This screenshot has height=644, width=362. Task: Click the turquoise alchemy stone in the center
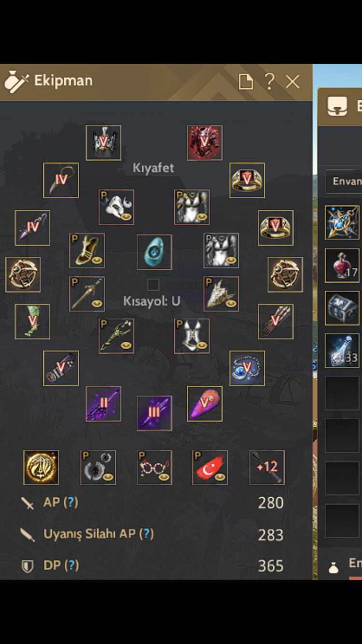coord(154,252)
